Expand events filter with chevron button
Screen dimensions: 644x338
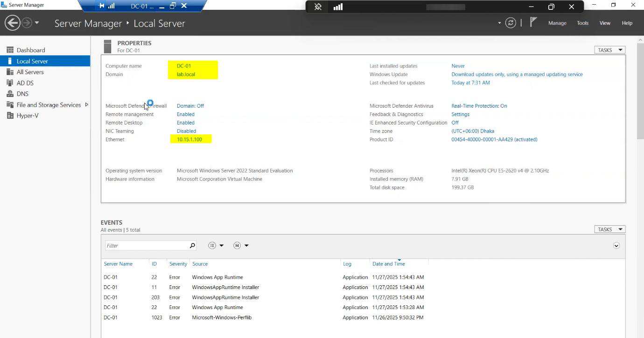[x=616, y=246]
